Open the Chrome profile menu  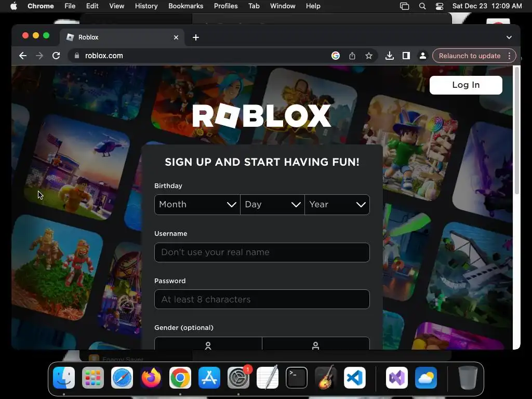pos(423,56)
